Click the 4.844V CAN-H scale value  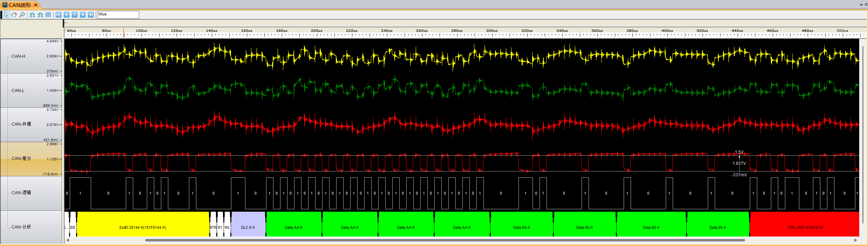click(x=53, y=41)
